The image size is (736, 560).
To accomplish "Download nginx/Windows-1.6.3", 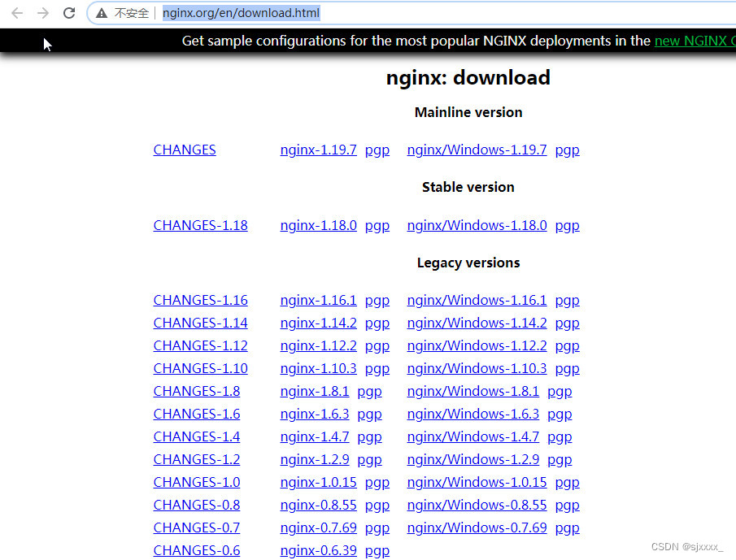I will (x=473, y=414).
